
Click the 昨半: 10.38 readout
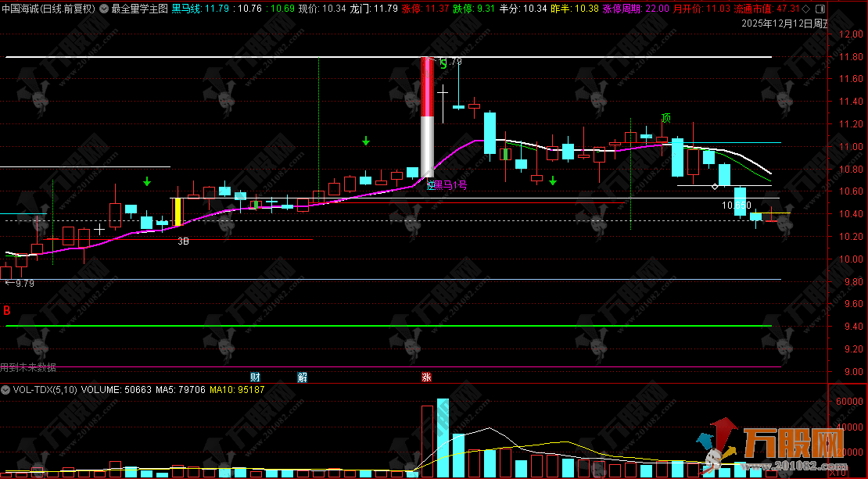(575, 9)
